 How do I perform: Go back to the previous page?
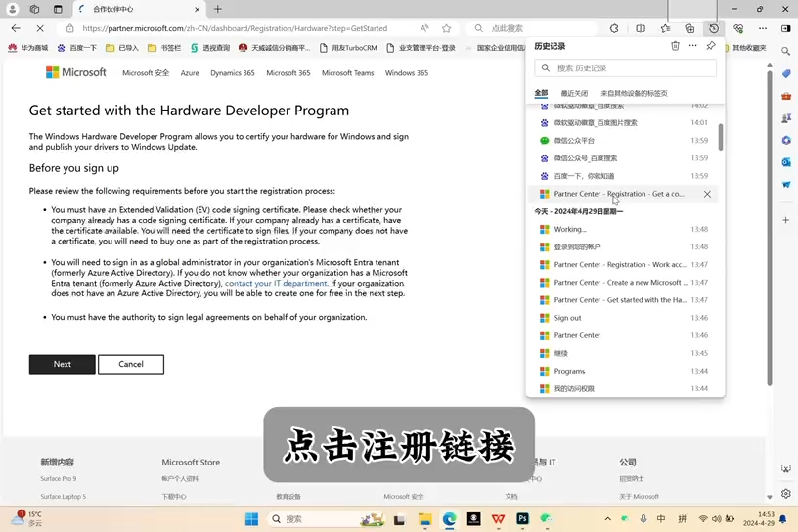click(x=16, y=28)
